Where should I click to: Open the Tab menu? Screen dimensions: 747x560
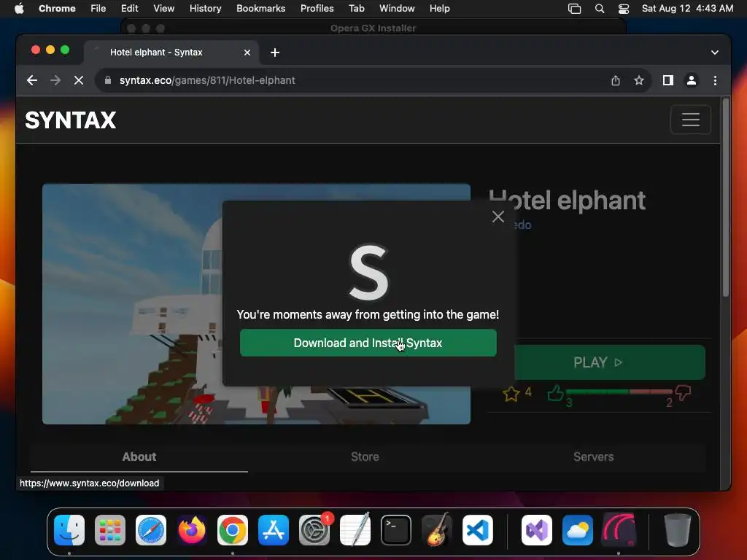pyautogui.click(x=356, y=9)
